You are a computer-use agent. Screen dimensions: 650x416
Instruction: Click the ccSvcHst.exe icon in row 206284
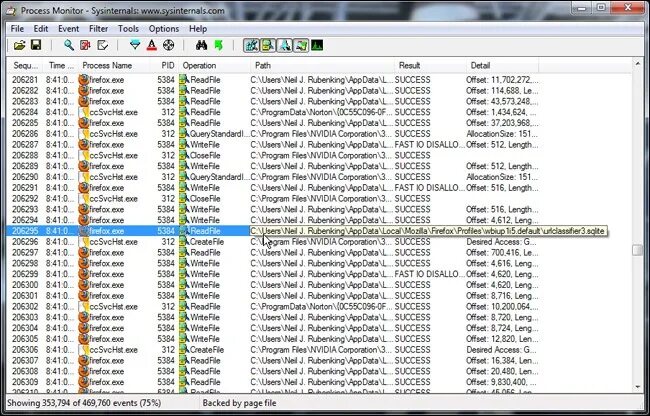click(x=84, y=112)
